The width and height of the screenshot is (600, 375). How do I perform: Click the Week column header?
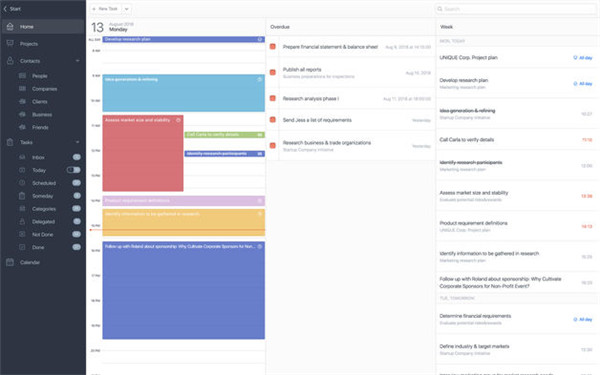447,27
